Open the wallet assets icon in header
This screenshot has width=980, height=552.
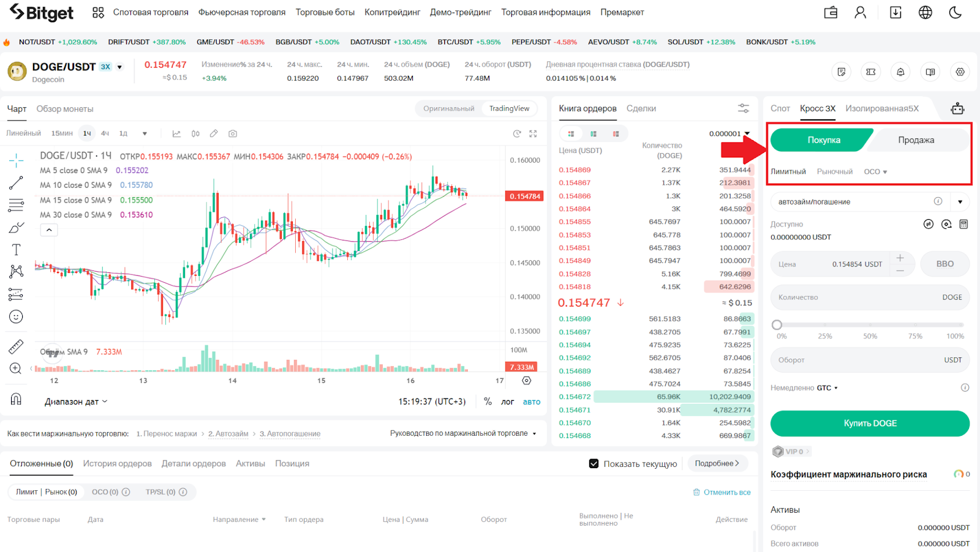point(831,12)
